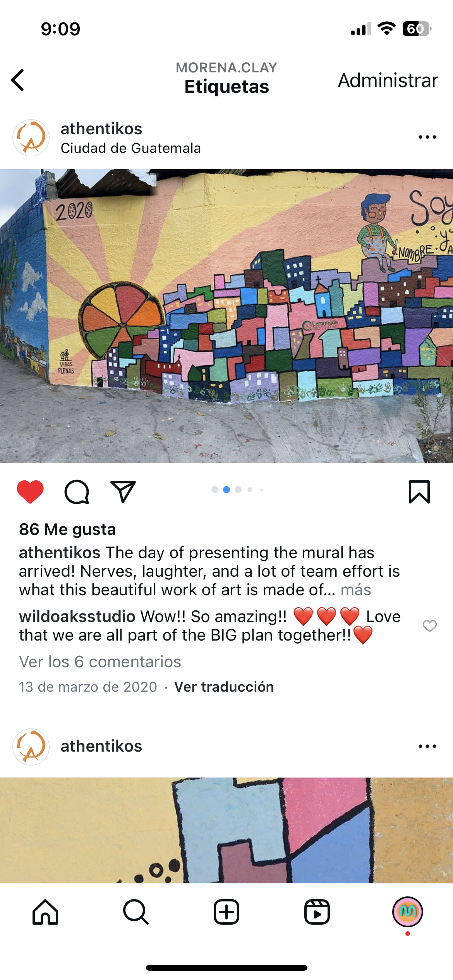Create new post with plus icon
This screenshot has height=980, width=453.
tap(226, 912)
